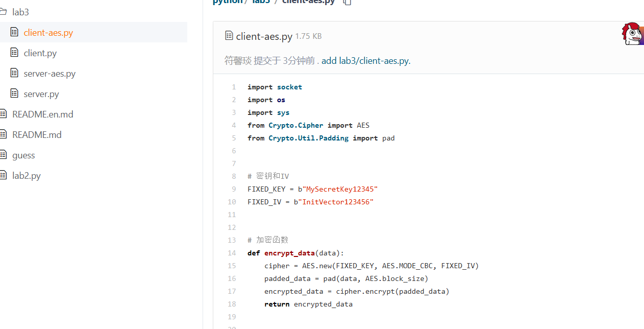
Task: Click the server-aes.py file icon in sidebar
Action: [x=14, y=73]
